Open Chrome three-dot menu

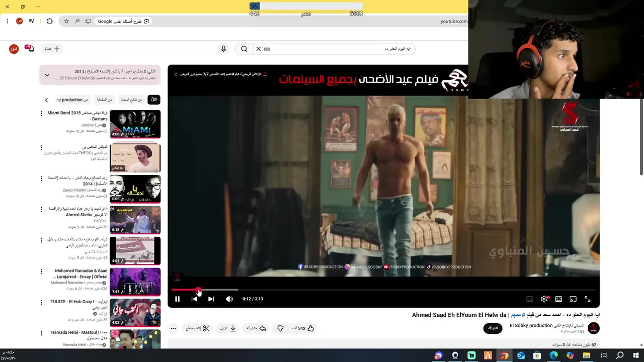pos(7,21)
